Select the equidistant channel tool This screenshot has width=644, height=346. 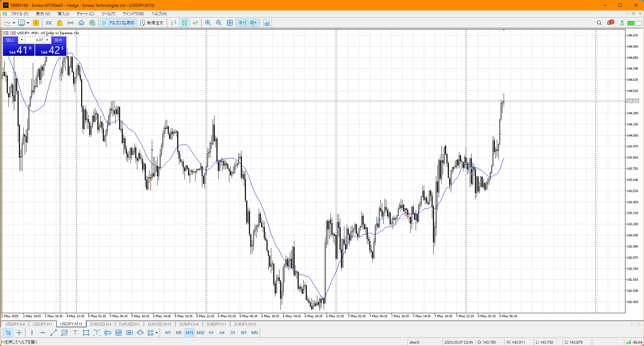point(64,333)
